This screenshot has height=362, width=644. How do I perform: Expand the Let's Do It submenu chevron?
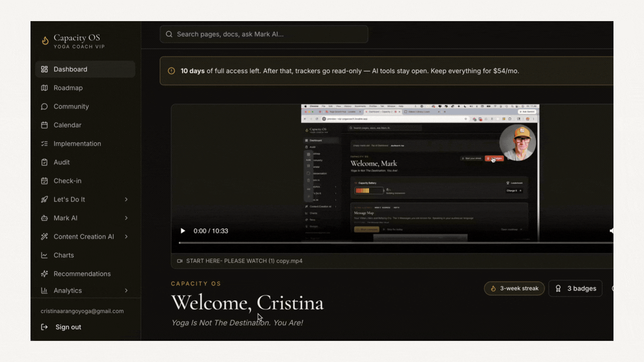point(126,200)
